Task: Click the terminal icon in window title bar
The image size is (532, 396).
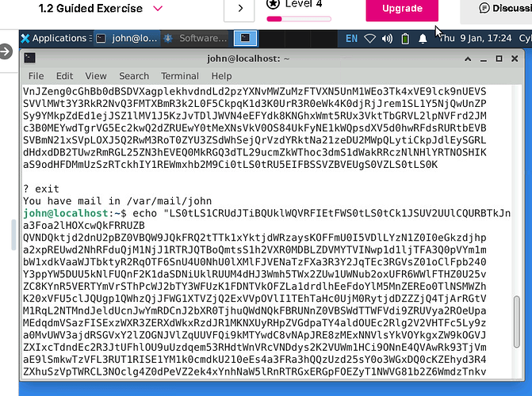Action: pyautogui.click(x=29, y=58)
